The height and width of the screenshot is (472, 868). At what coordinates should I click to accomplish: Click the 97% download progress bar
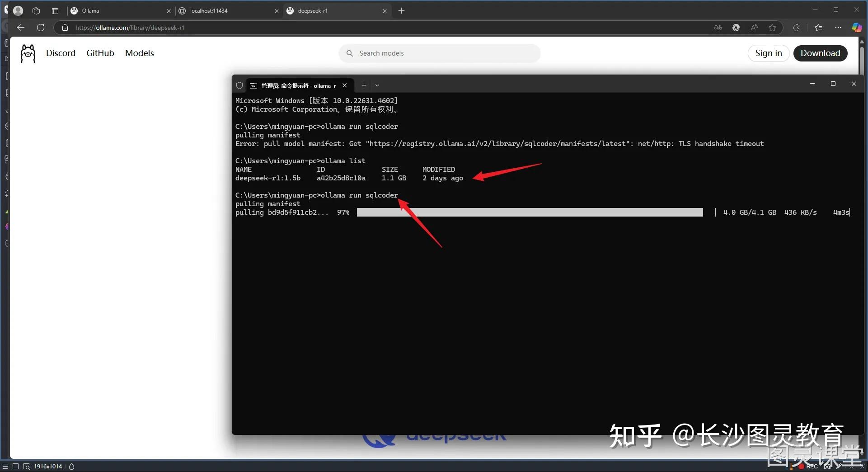529,212
